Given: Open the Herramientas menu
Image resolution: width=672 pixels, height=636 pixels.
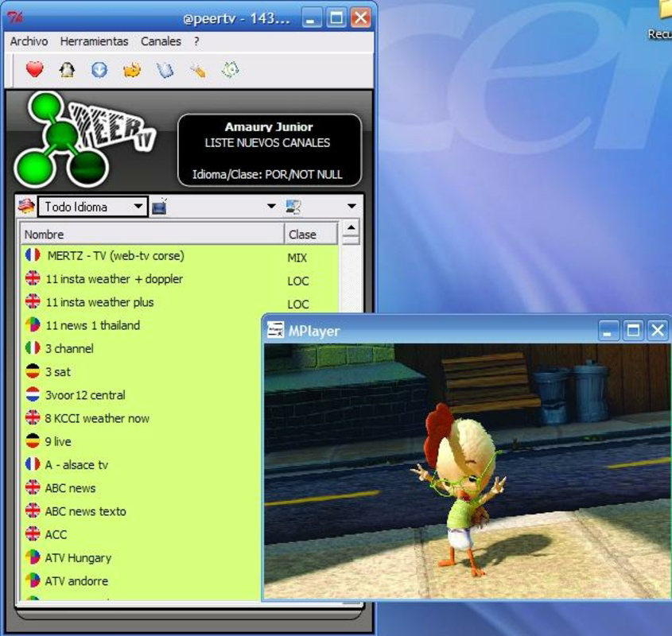Looking at the screenshot, I should pyautogui.click(x=95, y=41).
